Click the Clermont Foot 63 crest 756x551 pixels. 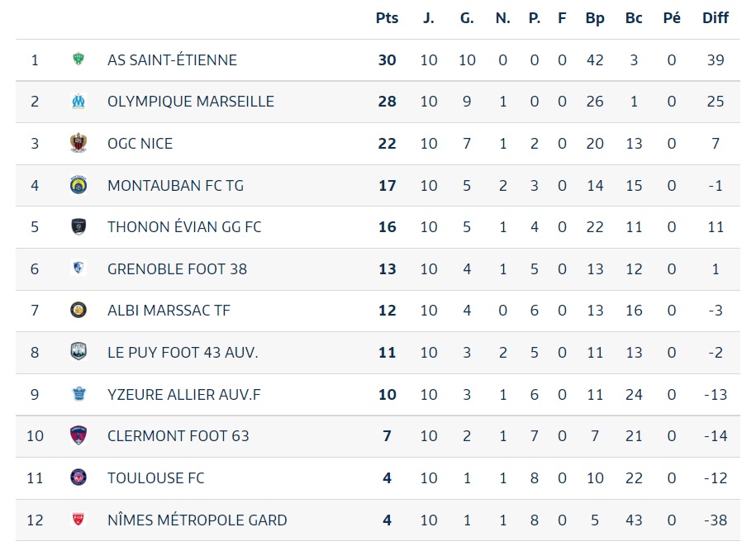78,435
